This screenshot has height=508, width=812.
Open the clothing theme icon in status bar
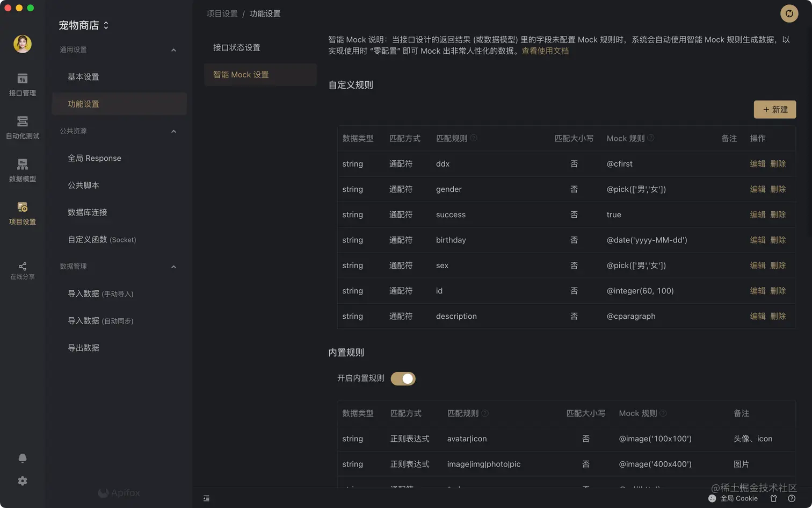[x=773, y=498]
